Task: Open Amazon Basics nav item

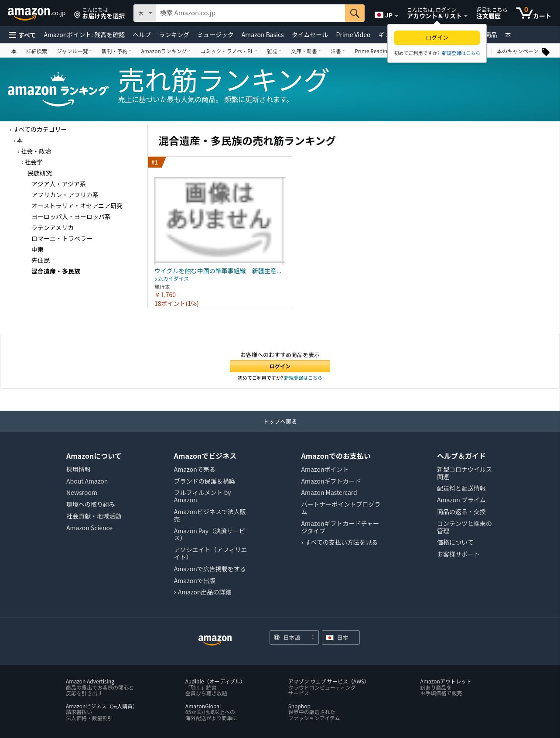Action: click(x=263, y=35)
